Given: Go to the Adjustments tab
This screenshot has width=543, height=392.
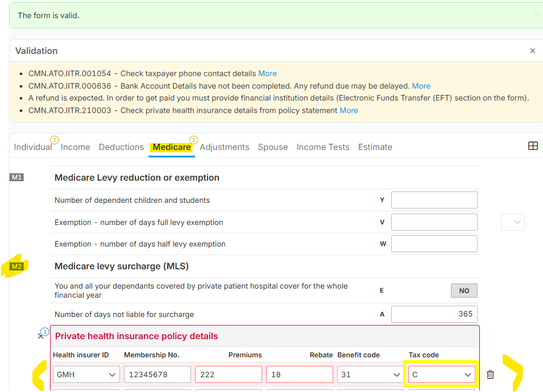Looking at the screenshot, I should tap(225, 147).
